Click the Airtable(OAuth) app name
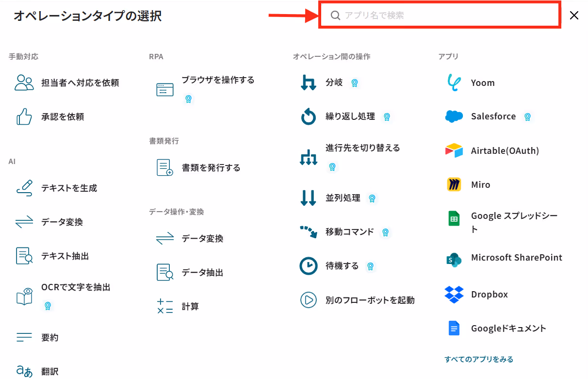The image size is (588, 379). (x=505, y=151)
